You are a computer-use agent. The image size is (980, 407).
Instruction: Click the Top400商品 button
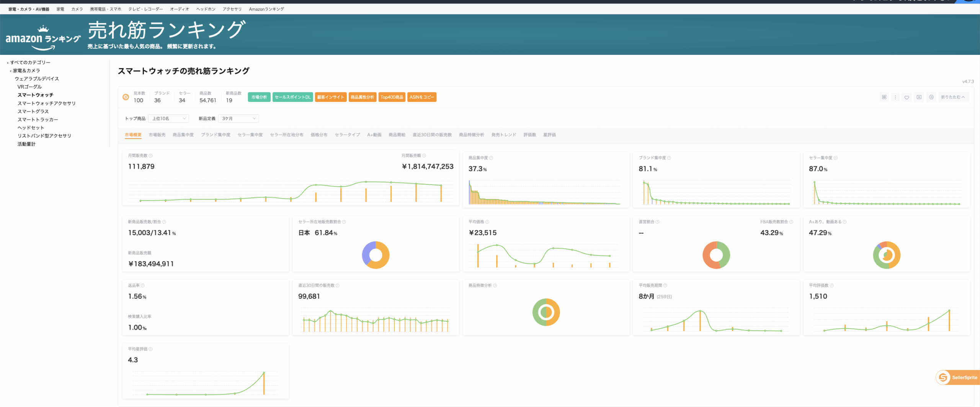pyautogui.click(x=392, y=97)
